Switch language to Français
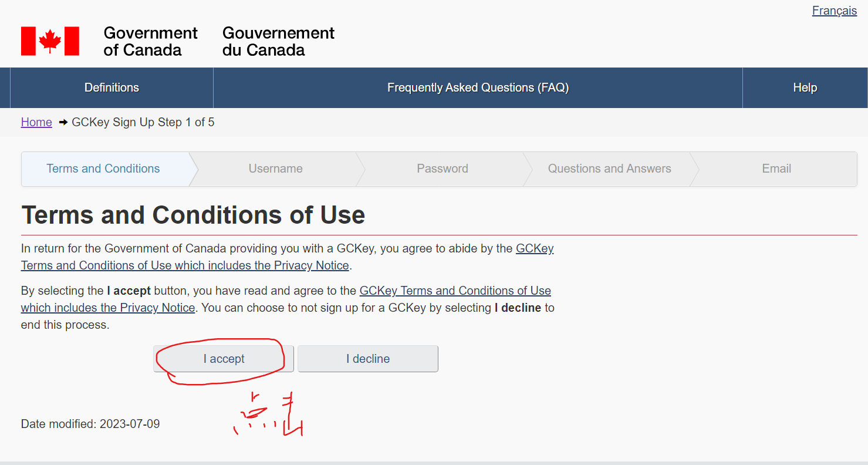Viewport: 868px width, 465px height. tap(834, 11)
